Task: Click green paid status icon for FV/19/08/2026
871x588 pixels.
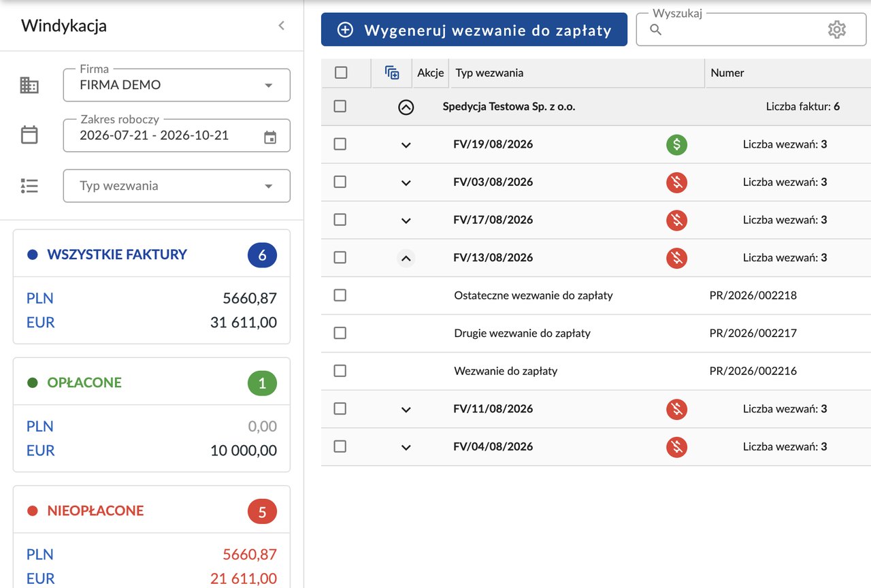Action: coord(676,144)
